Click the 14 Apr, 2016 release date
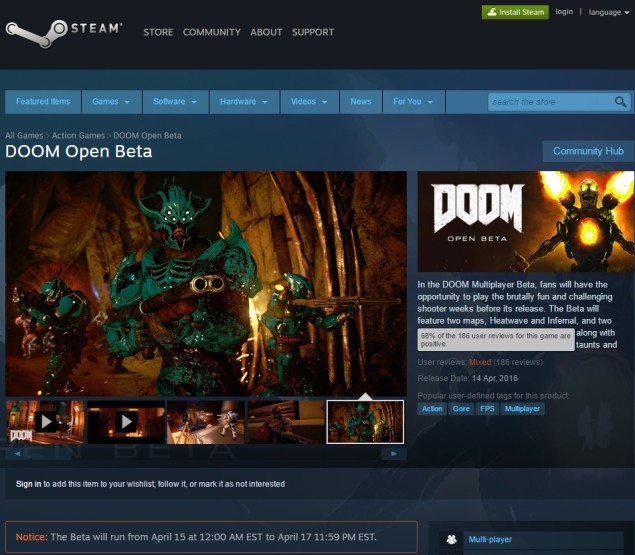This screenshot has width=635, height=555. (x=494, y=378)
